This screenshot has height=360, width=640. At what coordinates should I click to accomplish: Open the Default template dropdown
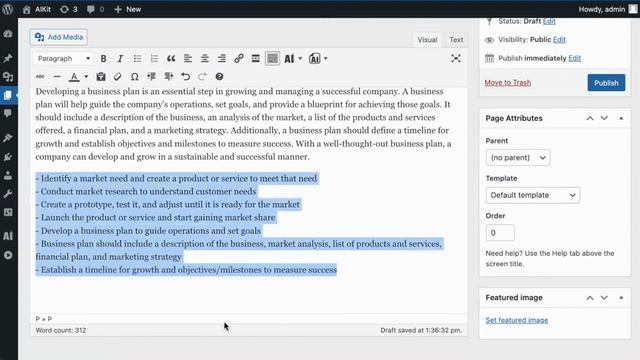(x=533, y=195)
